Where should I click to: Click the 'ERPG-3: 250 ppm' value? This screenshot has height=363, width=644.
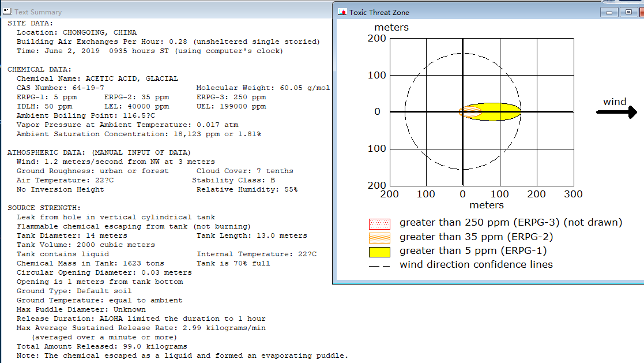pos(231,97)
